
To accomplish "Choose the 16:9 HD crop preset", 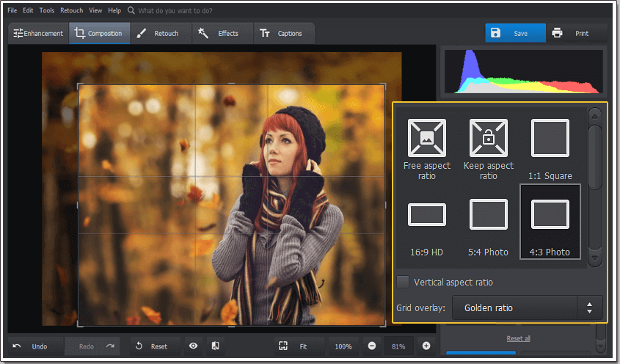I will click(x=427, y=215).
